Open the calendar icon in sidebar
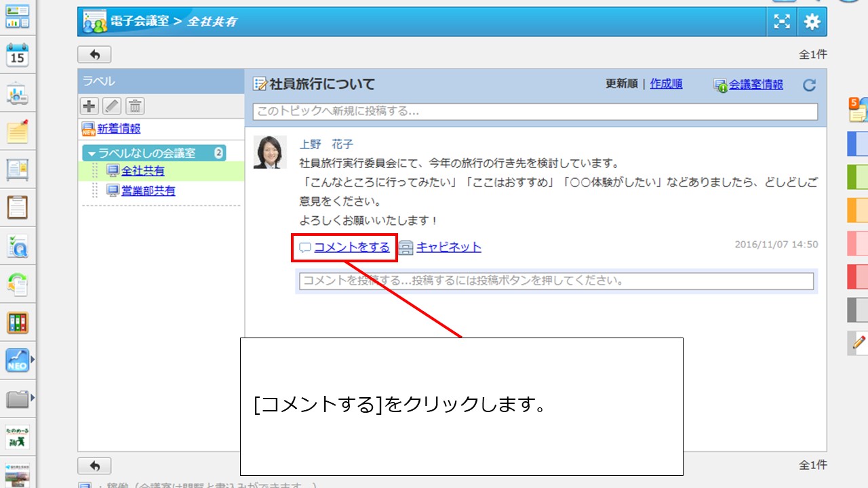 point(17,56)
